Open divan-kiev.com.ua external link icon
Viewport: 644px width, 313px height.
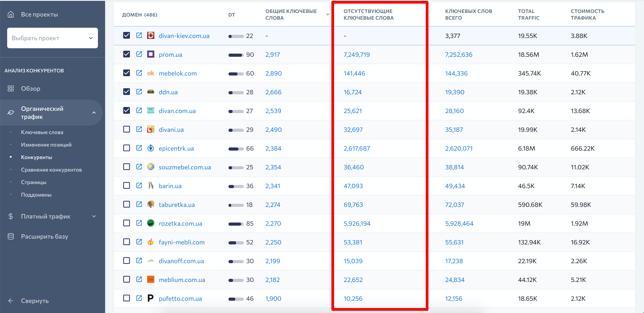pyautogui.click(x=139, y=36)
